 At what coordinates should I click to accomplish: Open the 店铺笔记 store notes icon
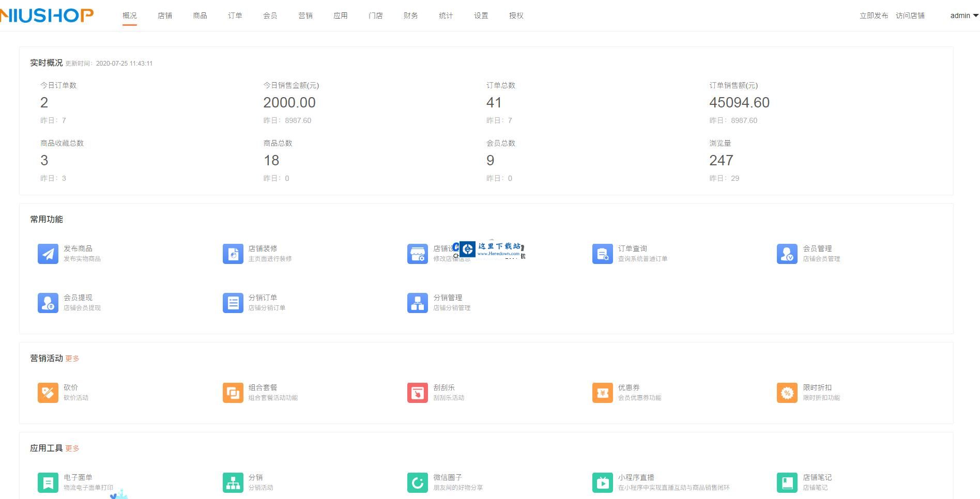pos(787,482)
